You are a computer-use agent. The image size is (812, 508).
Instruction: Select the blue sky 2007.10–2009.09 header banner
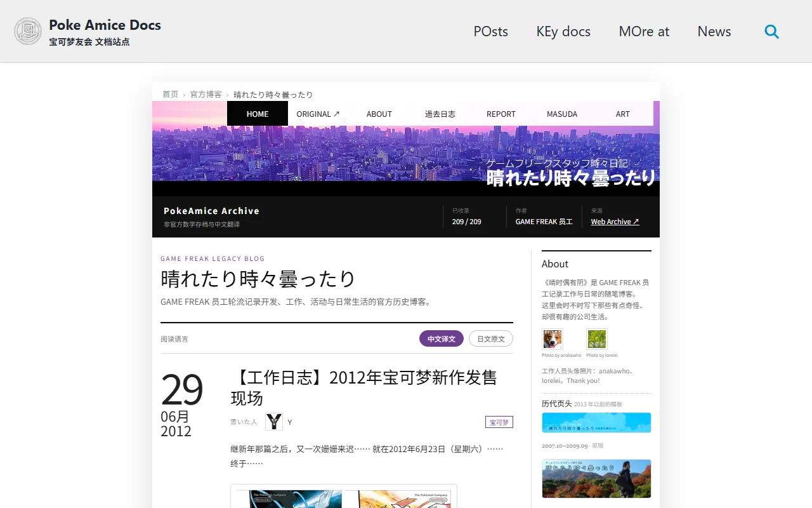pyautogui.click(x=596, y=423)
